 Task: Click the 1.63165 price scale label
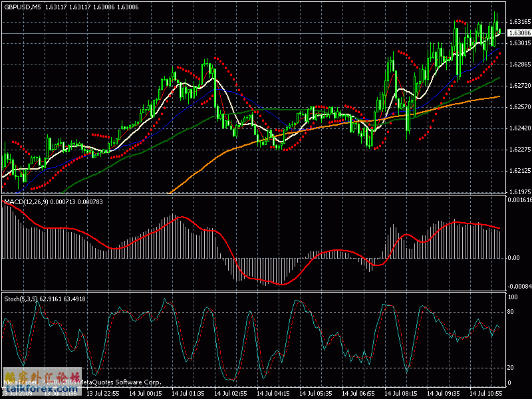(520, 22)
